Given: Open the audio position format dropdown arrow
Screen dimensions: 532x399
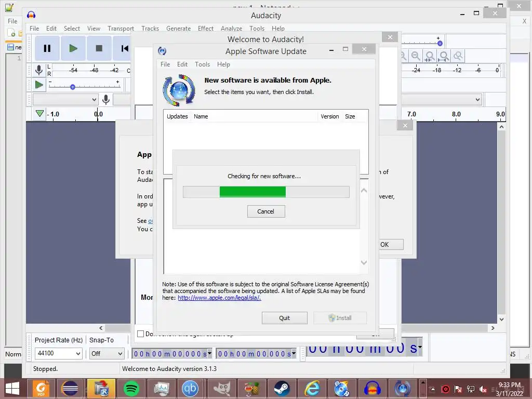Looking at the screenshot, I should 420,347.
